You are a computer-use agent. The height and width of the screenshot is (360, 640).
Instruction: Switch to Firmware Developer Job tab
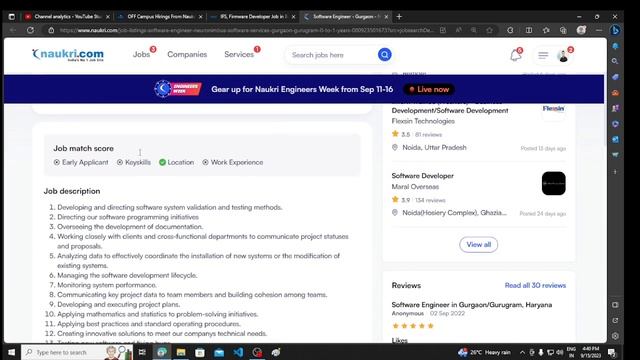pyautogui.click(x=253, y=17)
